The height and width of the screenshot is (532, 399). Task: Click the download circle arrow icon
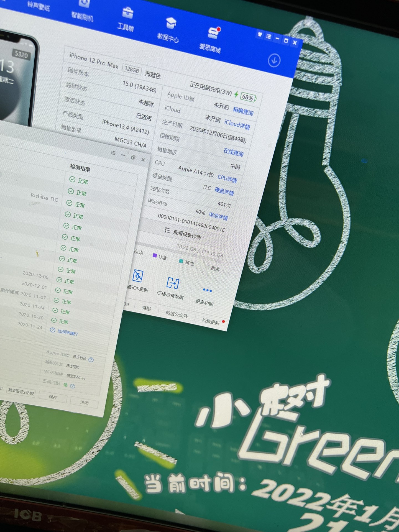point(274,60)
